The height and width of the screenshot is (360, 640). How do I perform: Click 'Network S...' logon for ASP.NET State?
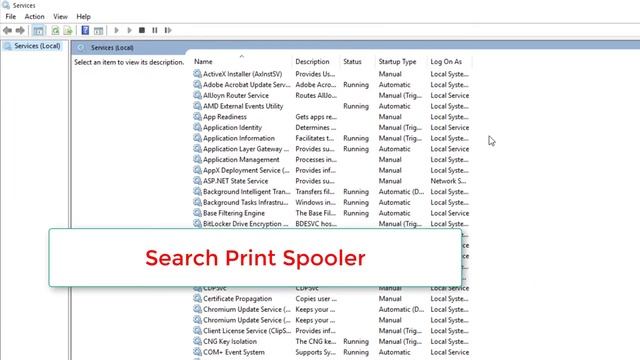[448, 181]
